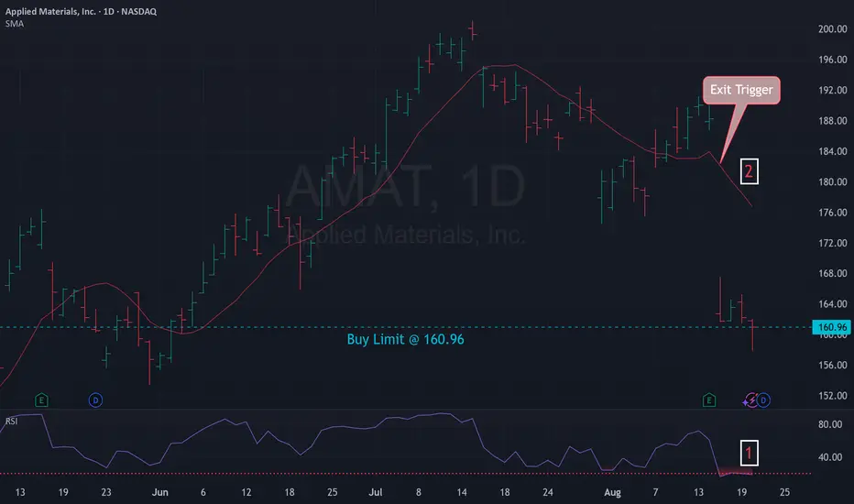Select the RSI indicator label
Screen dimensions: 854x504
[11, 422]
